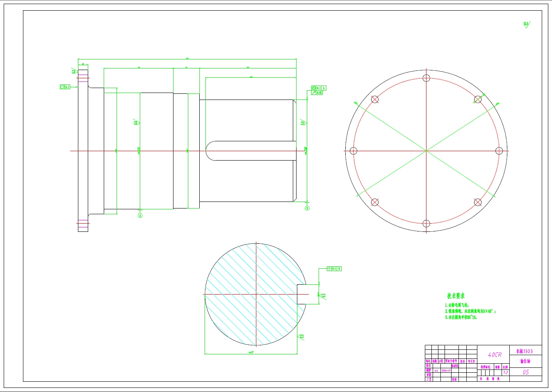
Task: Select the flatness tolerance frame 0.1
Action: [65, 87]
